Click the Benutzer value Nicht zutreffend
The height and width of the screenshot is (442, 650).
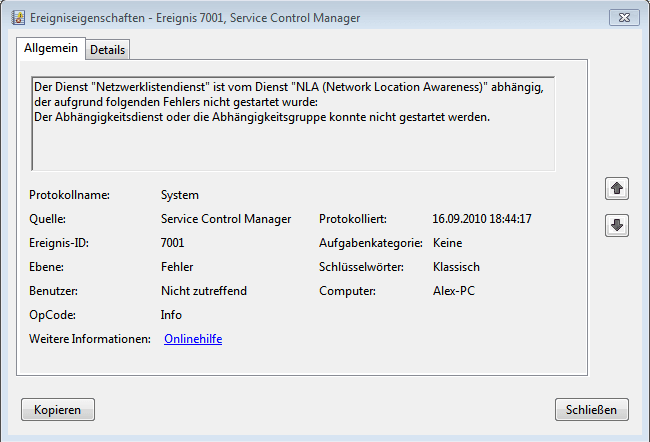[204, 291]
